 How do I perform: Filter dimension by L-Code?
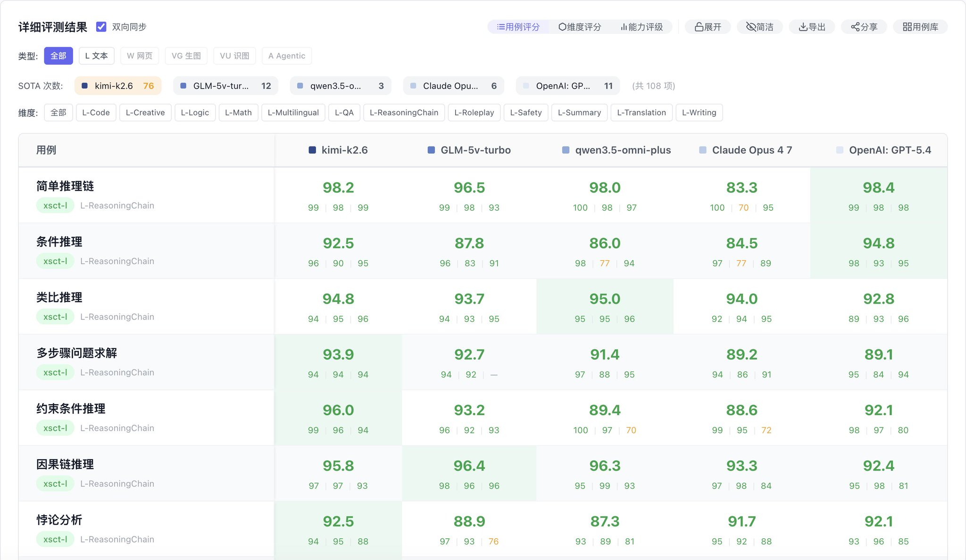(x=96, y=113)
